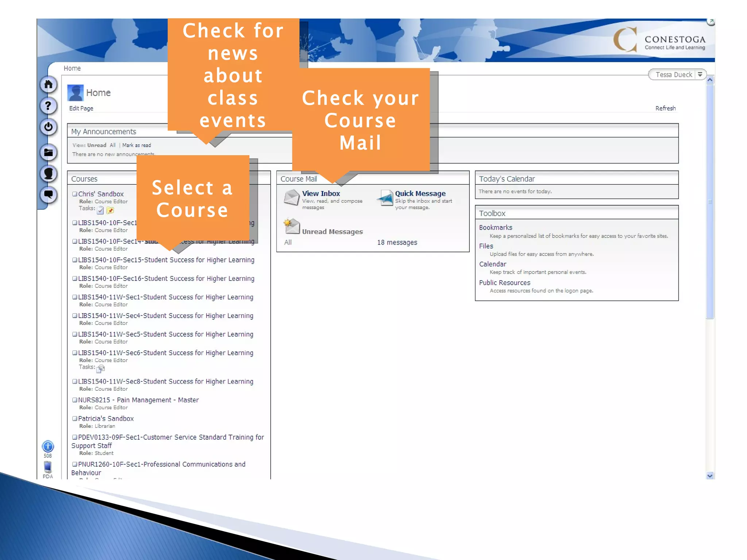Image resolution: width=747 pixels, height=560 pixels.
Task: Open Bookmarks in Toolbox
Action: tap(496, 227)
